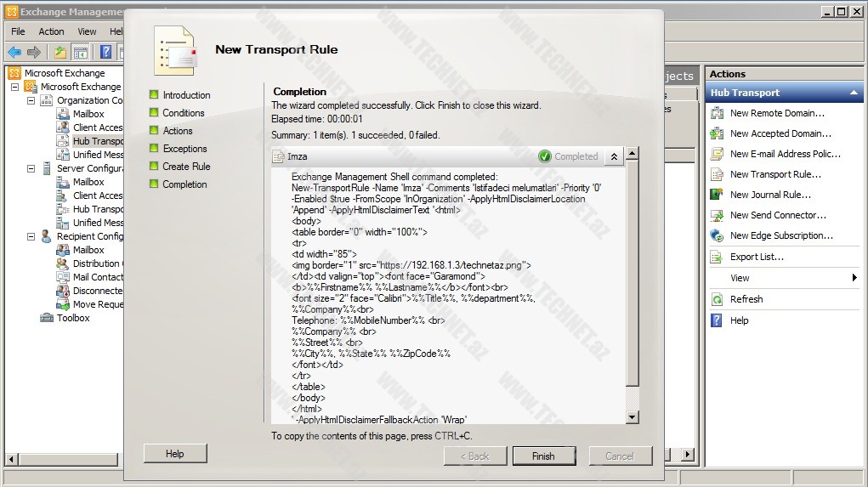Viewport: 868px width, 487px height.
Task: Click Finish to close the wizard
Action: [x=543, y=456]
